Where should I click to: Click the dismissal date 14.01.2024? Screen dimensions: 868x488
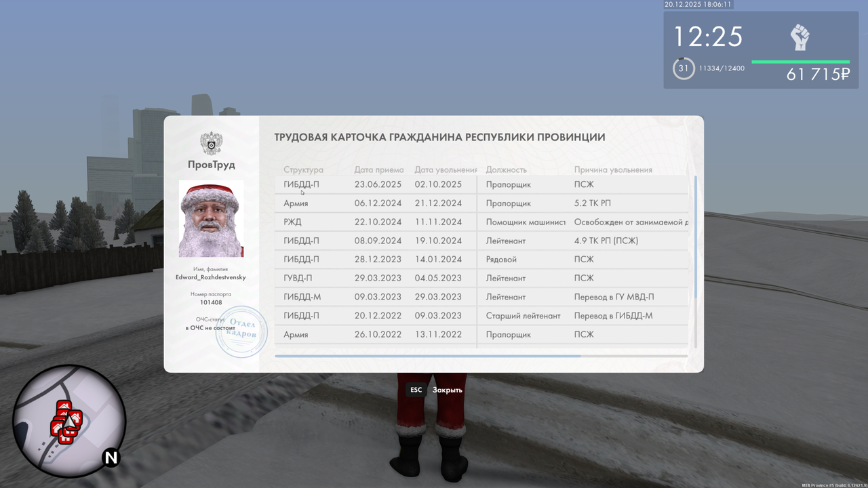tap(438, 260)
